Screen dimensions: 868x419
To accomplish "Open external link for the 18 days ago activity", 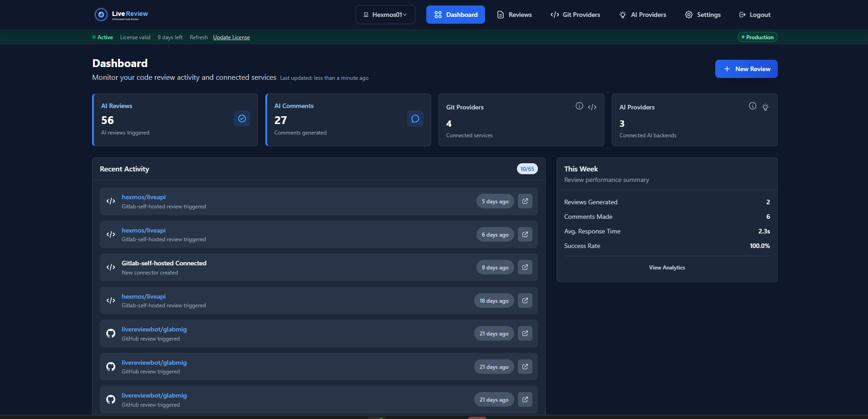I will point(525,300).
